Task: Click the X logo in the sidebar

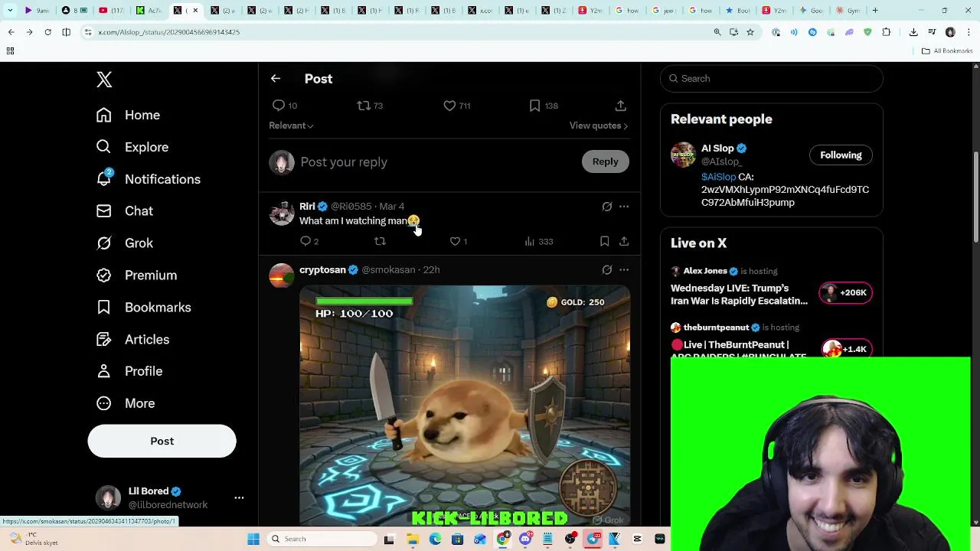Action: coord(104,80)
